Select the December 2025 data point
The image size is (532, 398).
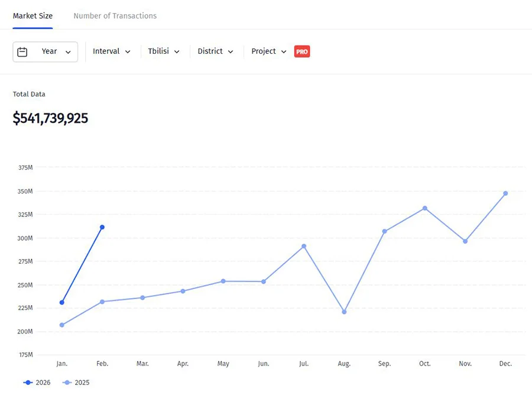[x=505, y=193]
